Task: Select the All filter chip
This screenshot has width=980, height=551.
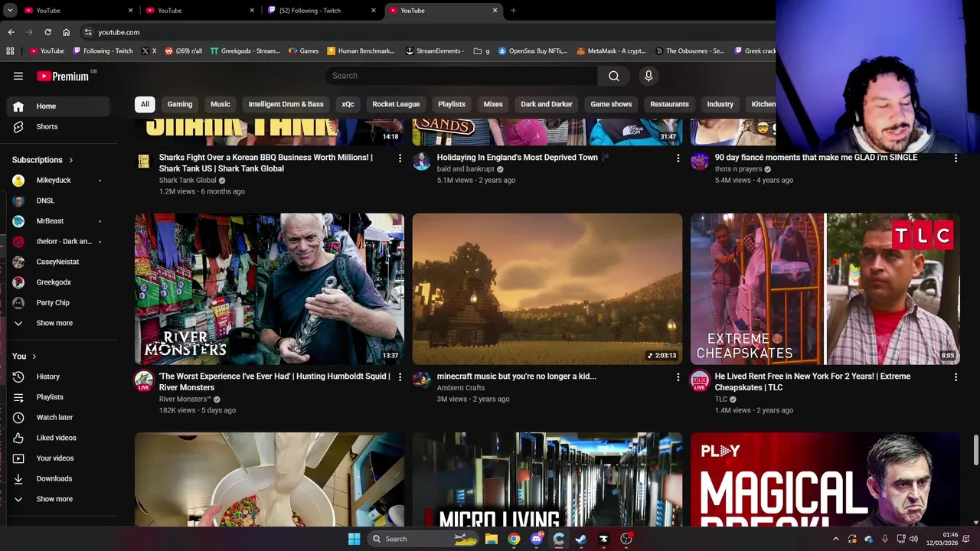Action: tap(145, 104)
